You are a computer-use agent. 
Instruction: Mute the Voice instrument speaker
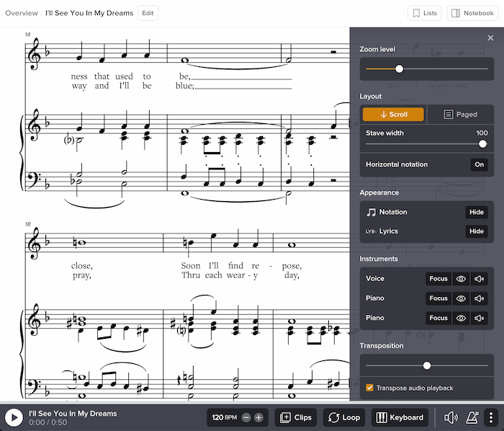(479, 278)
